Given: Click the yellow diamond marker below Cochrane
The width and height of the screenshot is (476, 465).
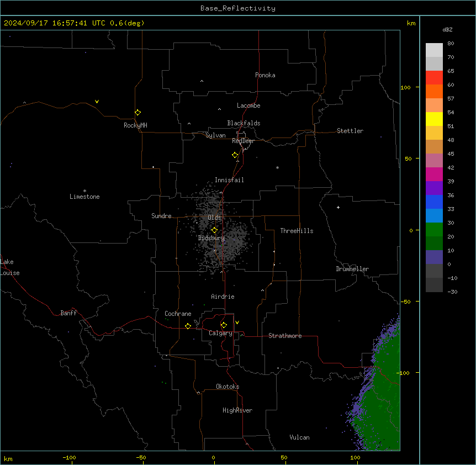Looking at the screenshot, I should 188,326.
